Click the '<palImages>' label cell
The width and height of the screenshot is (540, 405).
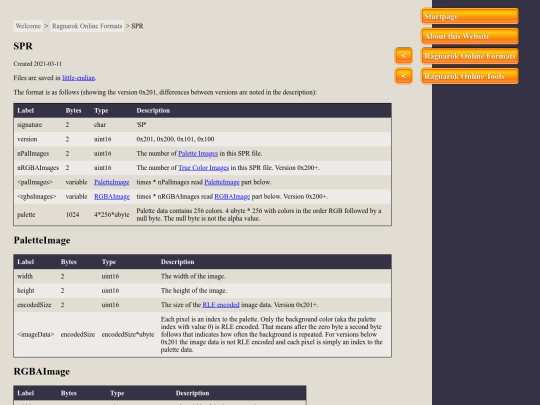(35, 182)
